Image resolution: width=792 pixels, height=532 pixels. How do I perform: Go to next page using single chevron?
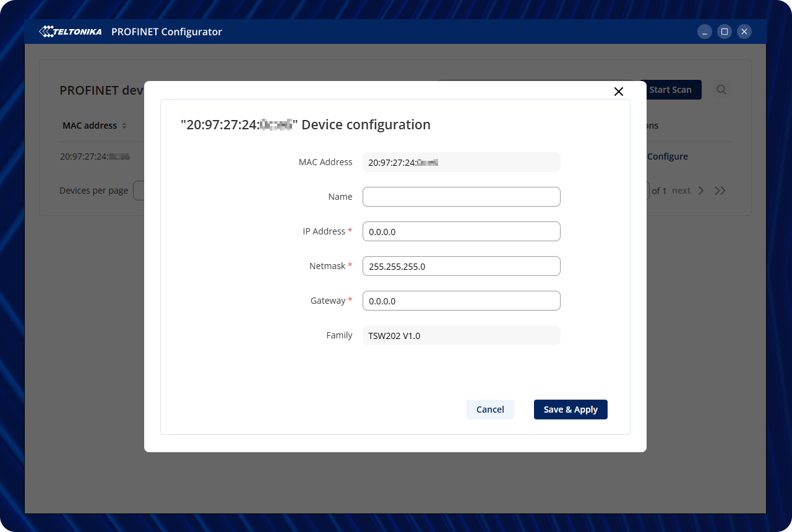(701, 191)
